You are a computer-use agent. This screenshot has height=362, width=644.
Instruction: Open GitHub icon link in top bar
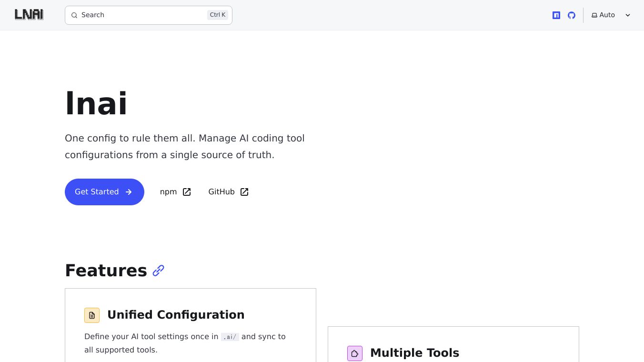click(x=572, y=15)
